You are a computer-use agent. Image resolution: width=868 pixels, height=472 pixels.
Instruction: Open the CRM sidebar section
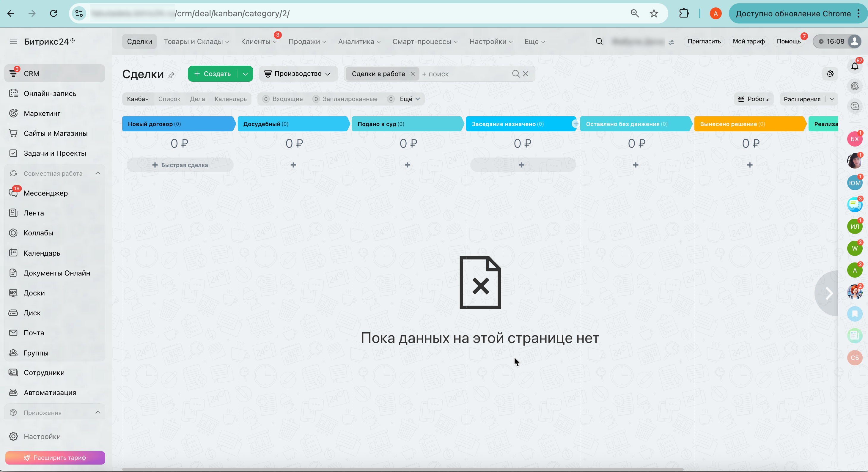pyautogui.click(x=55, y=73)
